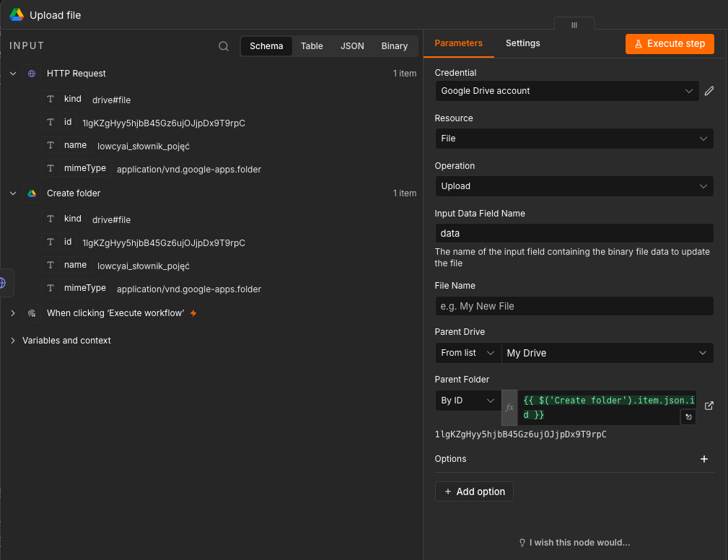Click the Google Drive logo in header
This screenshot has width=728, height=560.
pyautogui.click(x=17, y=15)
